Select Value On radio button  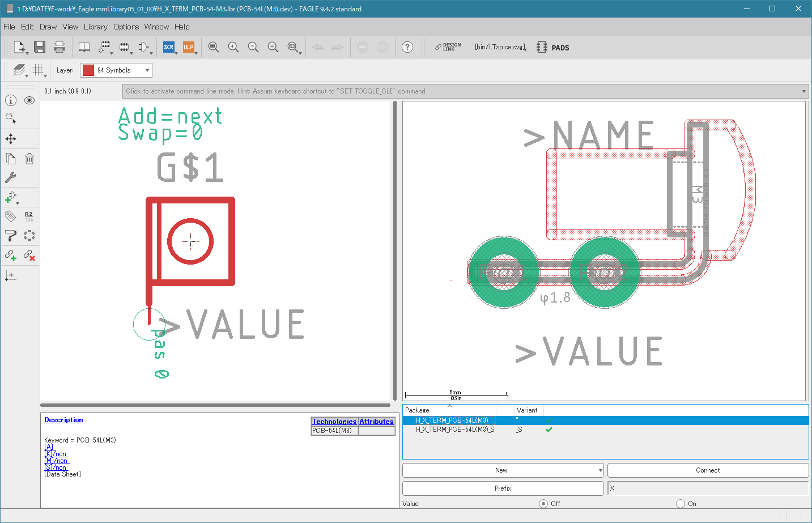pyautogui.click(x=681, y=503)
